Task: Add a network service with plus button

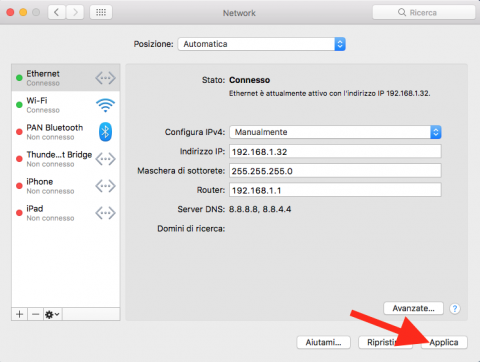Action: (20, 314)
